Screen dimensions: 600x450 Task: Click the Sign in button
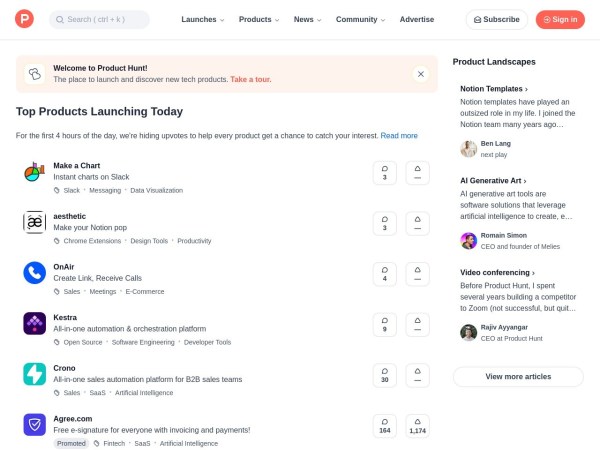(x=559, y=19)
